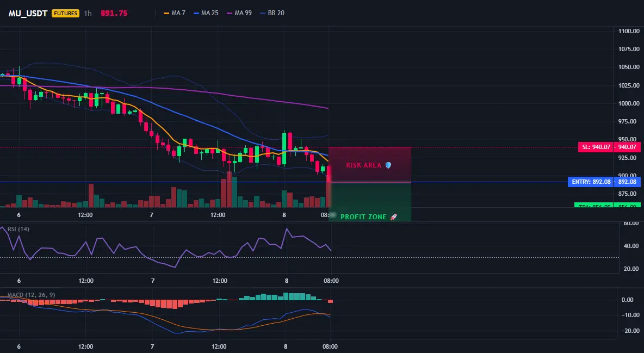Click the PROFIT ZONE text
Image resolution: width=644 pixels, height=353 pixels.
pos(363,216)
